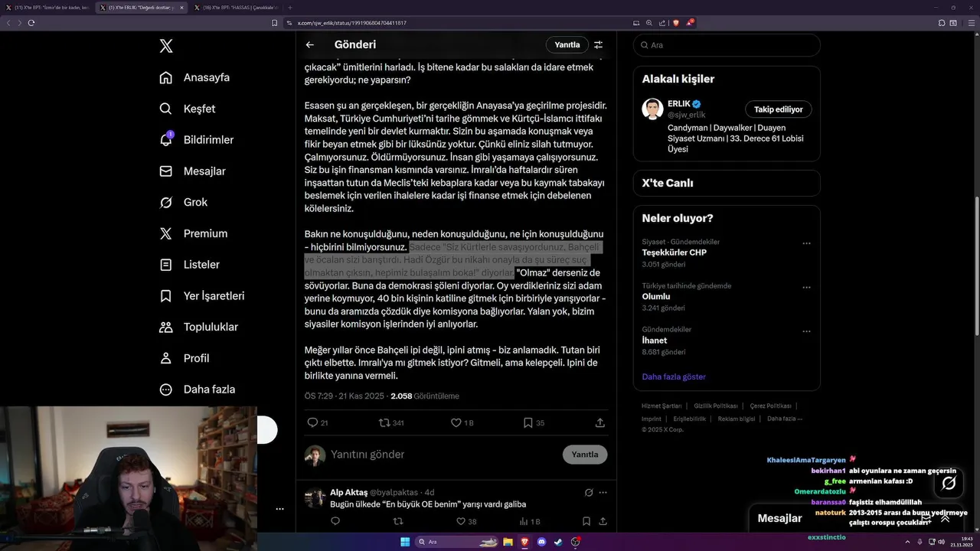Share the Alp Aktaş comment
980x551 pixels.
(603, 521)
